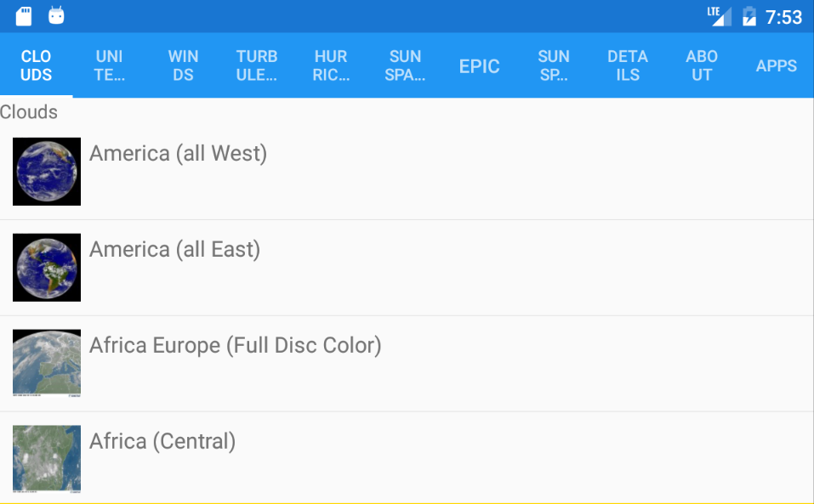Image resolution: width=814 pixels, height=504 pixels.
Task: Tap the Africa (Central) satellite image thumbnail
Action: pyautogui.click(x=47, y=459)
